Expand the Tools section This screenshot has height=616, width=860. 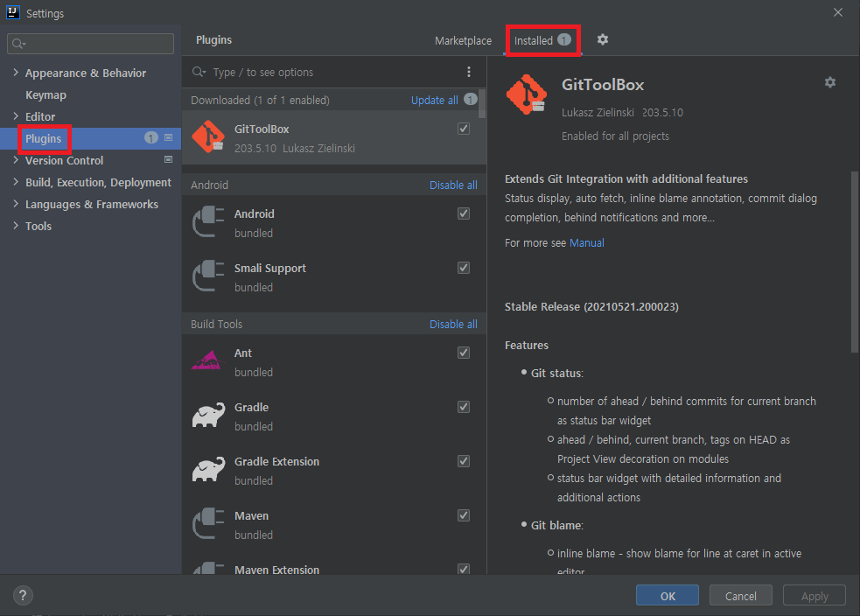pos(16,226)
